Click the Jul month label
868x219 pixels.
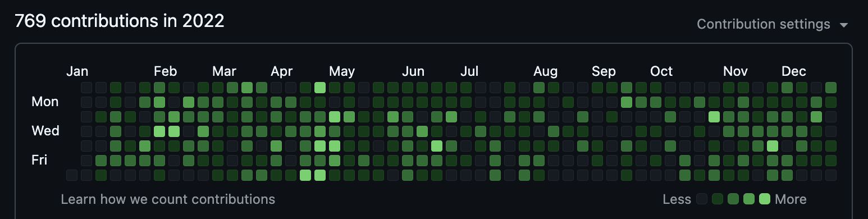coord(469,71)
